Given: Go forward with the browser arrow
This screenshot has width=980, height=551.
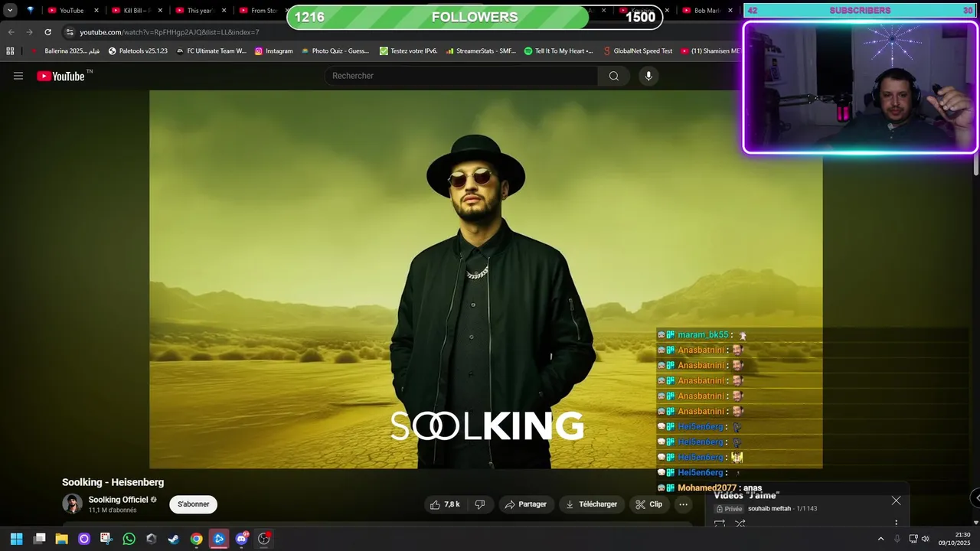Looking at the screenshot, I should (x=29, y=32).
